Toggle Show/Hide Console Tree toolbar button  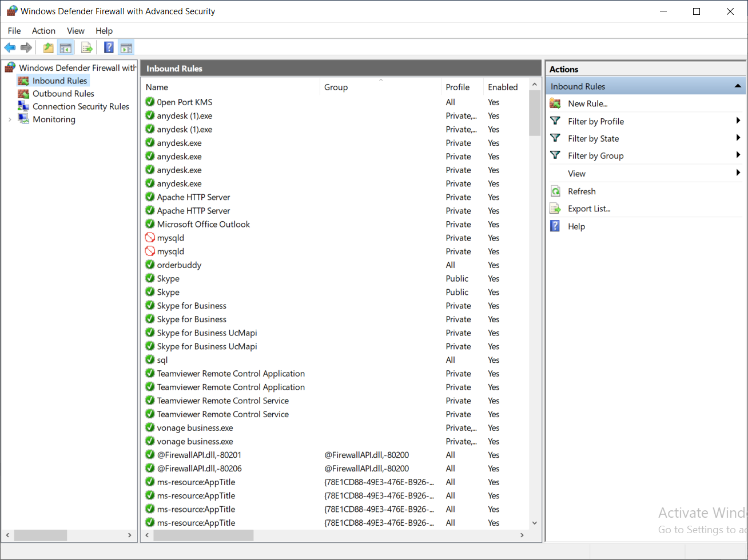pyautogui.click(x=66, y=48)
